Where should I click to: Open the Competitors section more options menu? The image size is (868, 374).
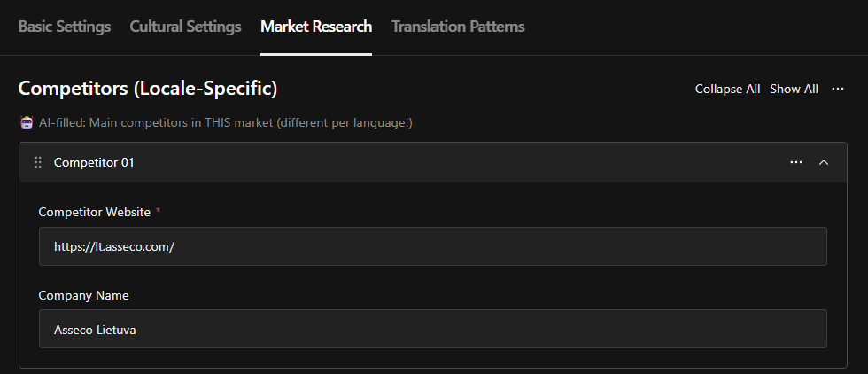(x=838, y=89)
